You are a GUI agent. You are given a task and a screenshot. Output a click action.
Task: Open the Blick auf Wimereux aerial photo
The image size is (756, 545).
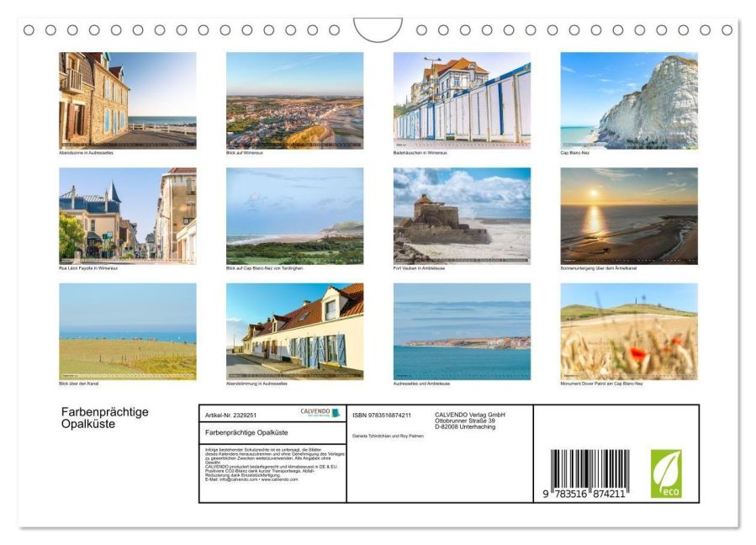tap(294, 100)
